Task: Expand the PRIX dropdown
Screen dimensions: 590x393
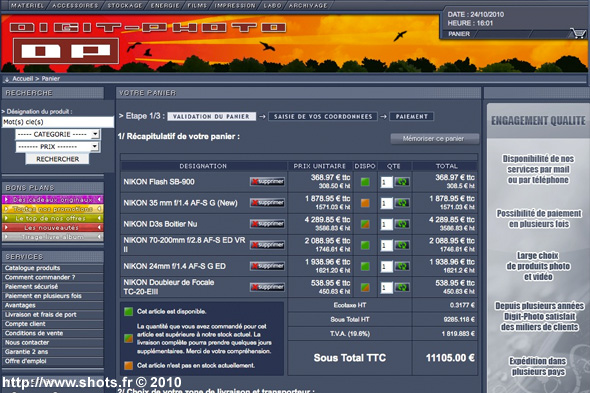Action: pos(58,146)
